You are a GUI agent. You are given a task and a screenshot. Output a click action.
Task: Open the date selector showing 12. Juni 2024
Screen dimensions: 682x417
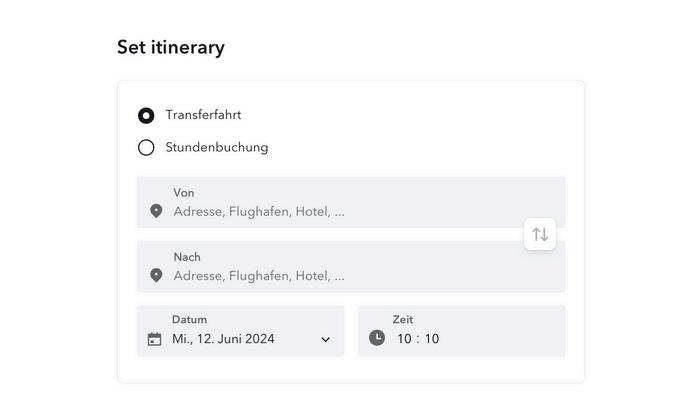pos(223,339)
